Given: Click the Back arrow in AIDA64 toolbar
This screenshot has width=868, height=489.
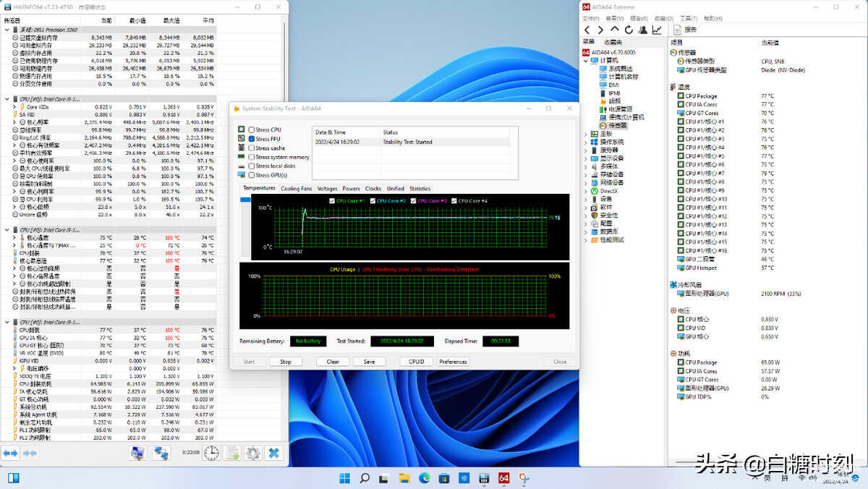Looking at the screenshot, I should (587, 30).
